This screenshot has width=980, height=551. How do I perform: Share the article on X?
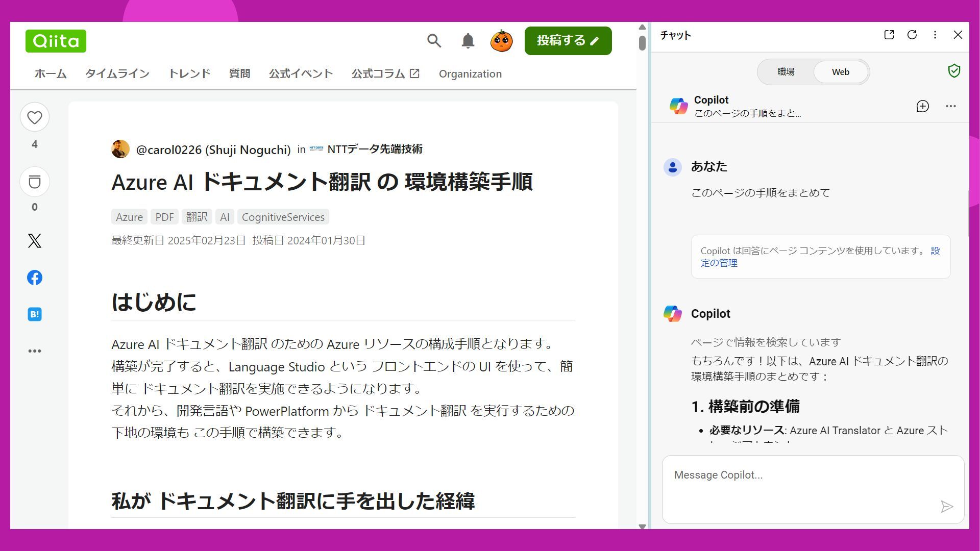pyautogui.click(x=35, y=241)
